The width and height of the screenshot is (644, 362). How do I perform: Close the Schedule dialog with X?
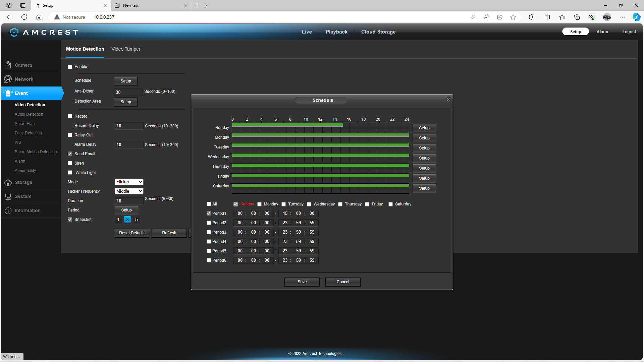(448, 100)
